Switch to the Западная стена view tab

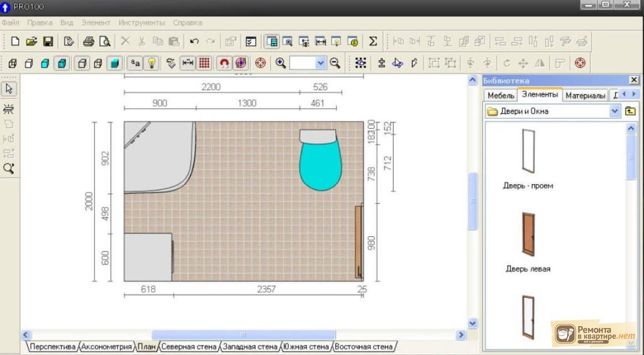250,347
